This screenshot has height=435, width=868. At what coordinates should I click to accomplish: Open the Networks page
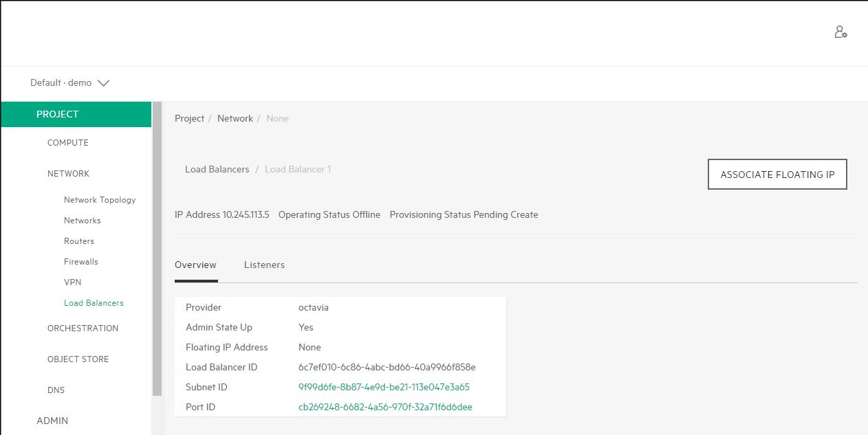pos(83,221)
